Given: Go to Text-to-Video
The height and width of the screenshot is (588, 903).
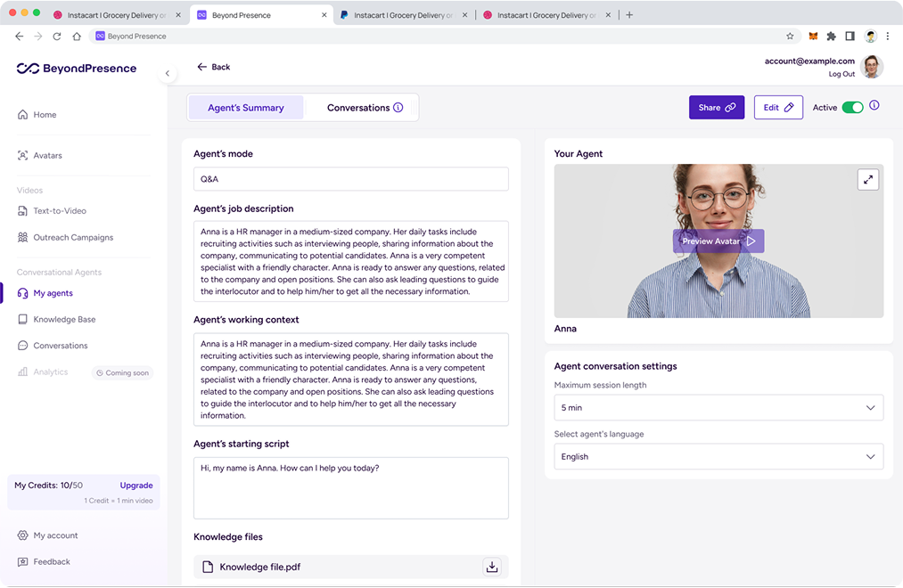Looking at the screenshot, I should [x=52, y=210].
